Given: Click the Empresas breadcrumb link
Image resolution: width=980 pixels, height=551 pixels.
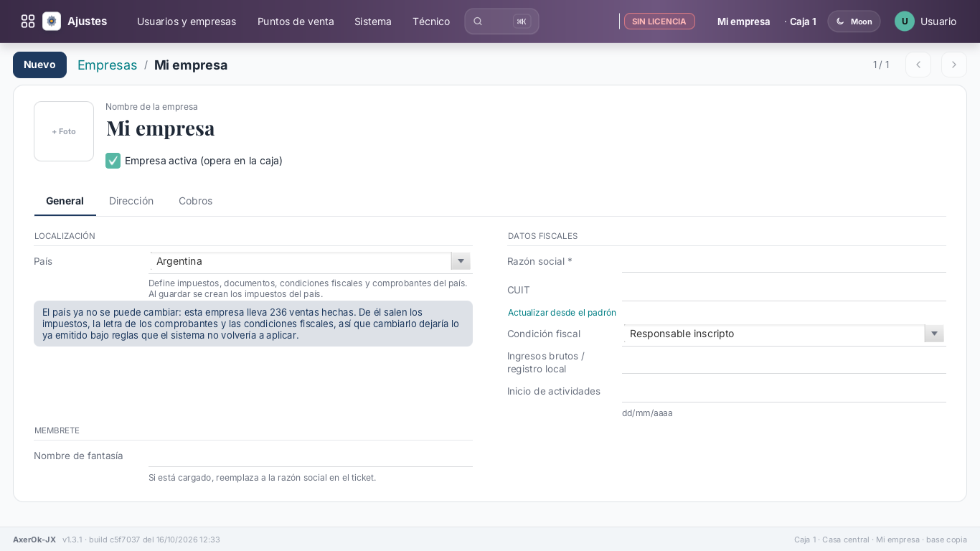Looking at the screenshot, I should coord(107,65).
